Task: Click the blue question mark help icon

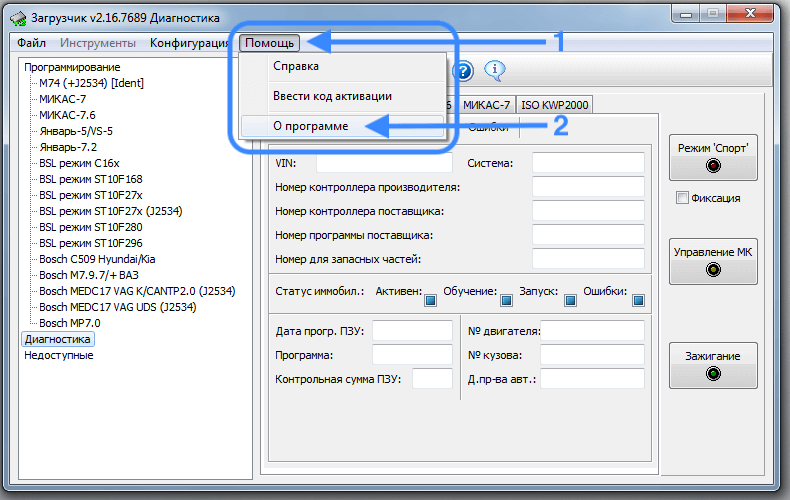Action: pyautogui.click(x=463, y=71)
